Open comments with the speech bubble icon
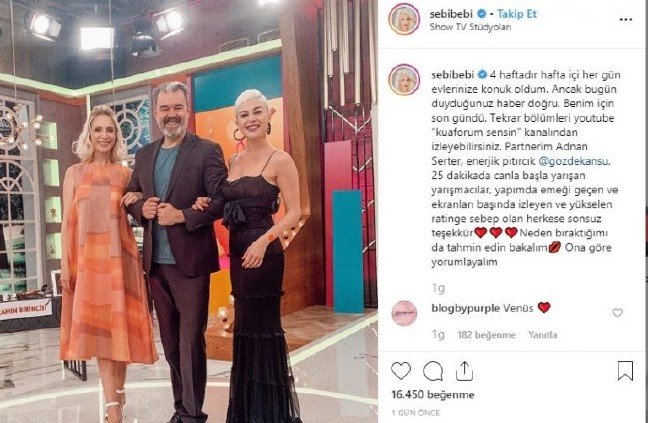The width and height of the screenshot is (648, 423). pos(433,371)
